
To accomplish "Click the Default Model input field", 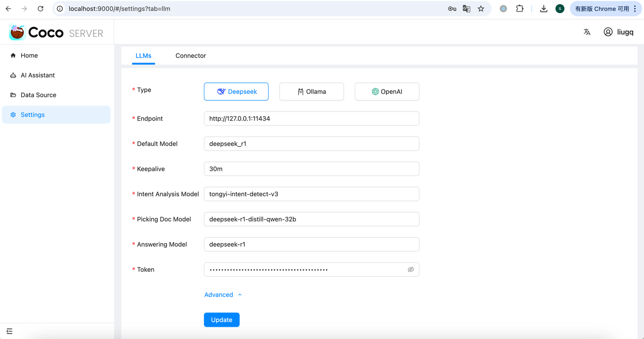I will (312, 144).
